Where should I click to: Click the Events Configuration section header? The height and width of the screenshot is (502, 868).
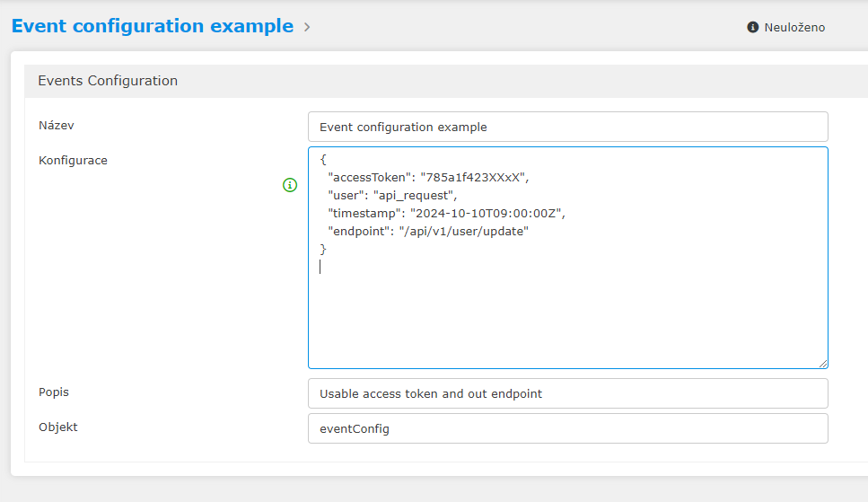pos(108,81)
